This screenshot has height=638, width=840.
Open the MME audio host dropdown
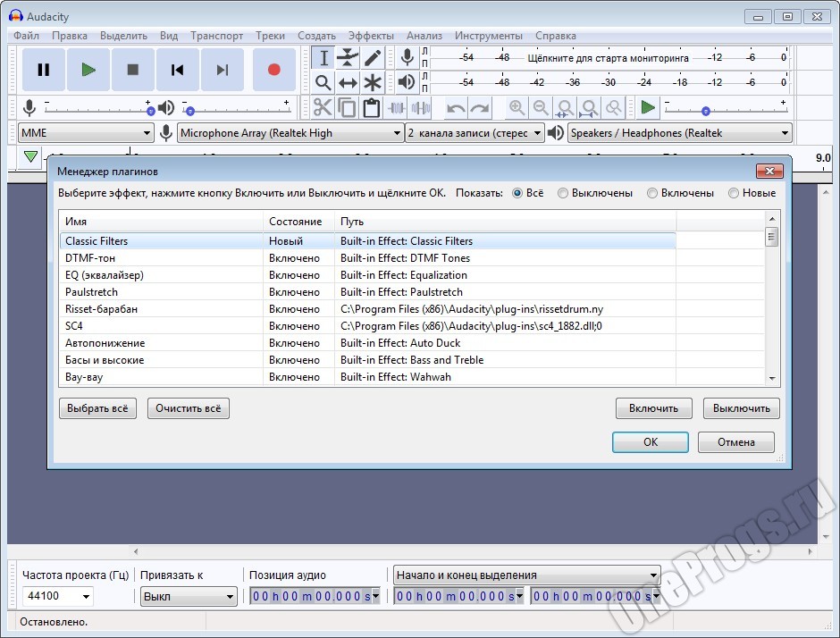point(86,133)
